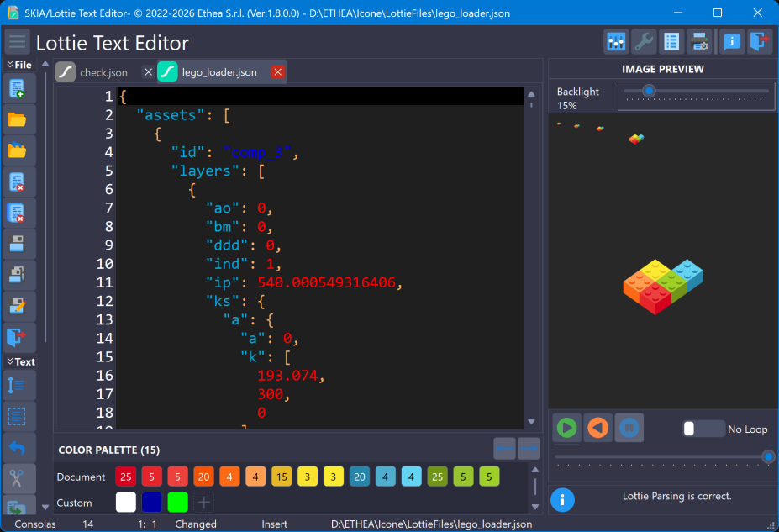This screenshot has width=779, height=532.
Task: Open printer setup icon
Action: pyautogui.click(x=699, y=42)
